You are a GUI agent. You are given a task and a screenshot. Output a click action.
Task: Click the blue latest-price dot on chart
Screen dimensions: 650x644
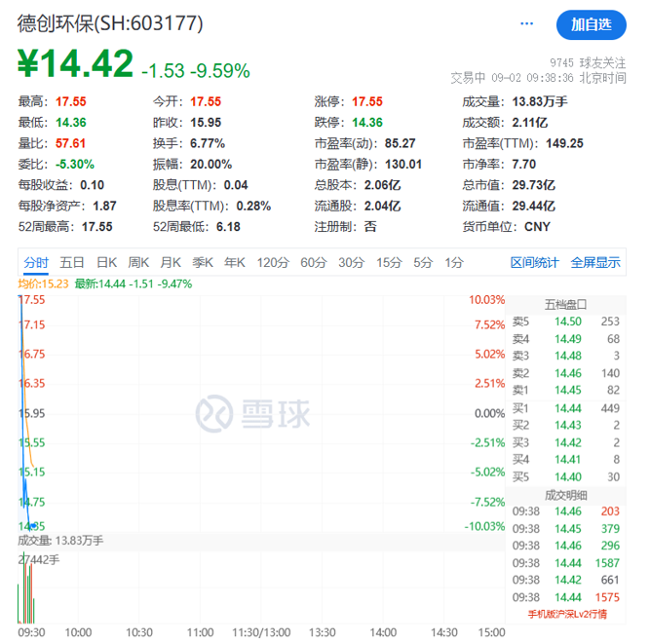(33, 526)
